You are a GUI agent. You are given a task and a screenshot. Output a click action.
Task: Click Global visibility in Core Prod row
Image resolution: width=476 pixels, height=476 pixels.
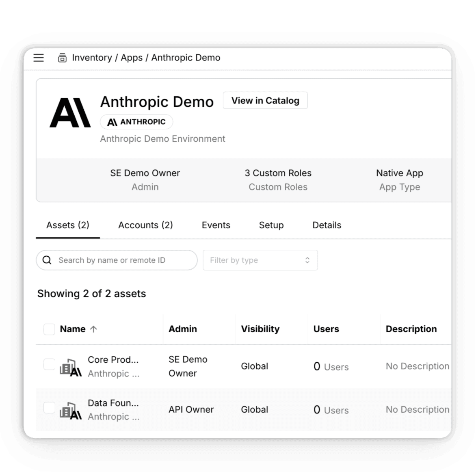click(254, 366)
